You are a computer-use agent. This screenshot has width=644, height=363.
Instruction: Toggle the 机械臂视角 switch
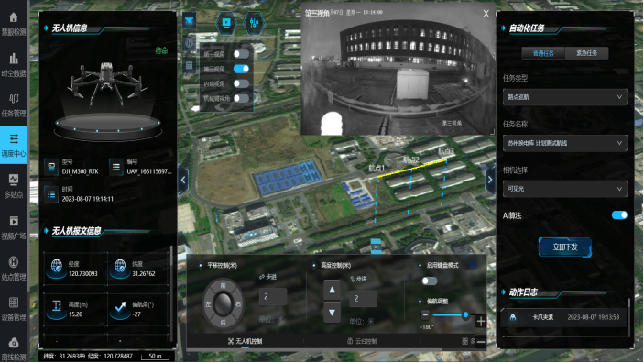coord(241,98)
